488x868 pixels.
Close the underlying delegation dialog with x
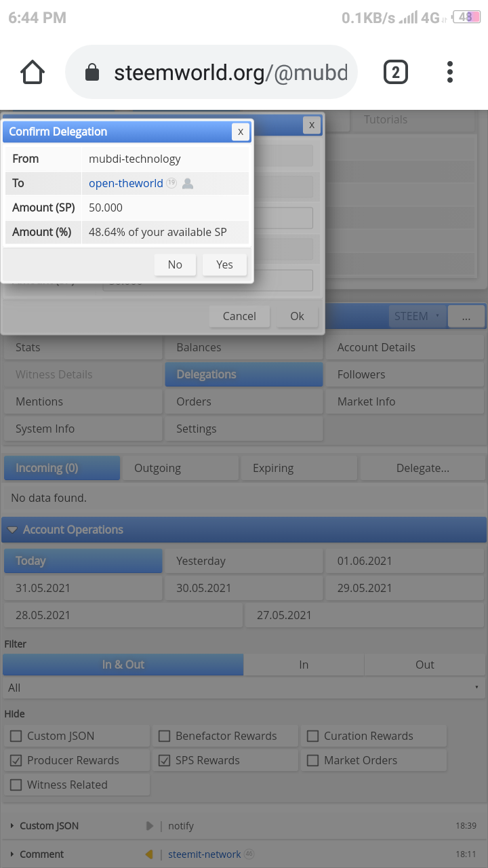click(x=311, y=125)
